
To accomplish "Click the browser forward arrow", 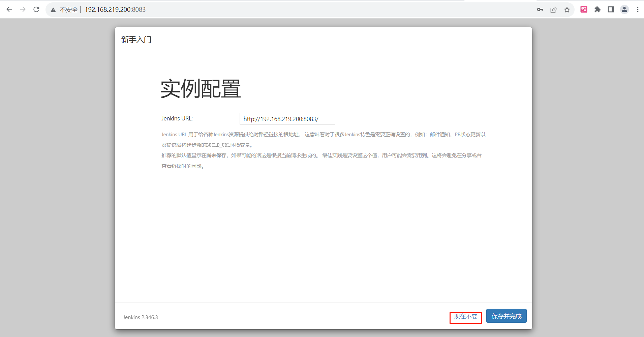I will (x=23, y=9).
